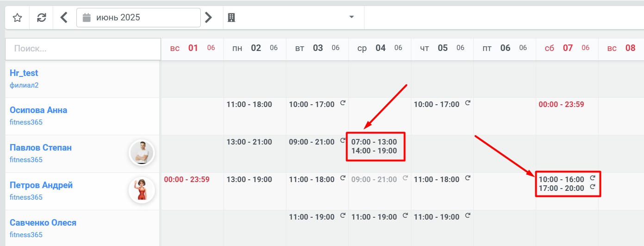Click Петров Андрей avatar photo
The width and height of the screenshot is (644, 246).
(x=142, y=190)
